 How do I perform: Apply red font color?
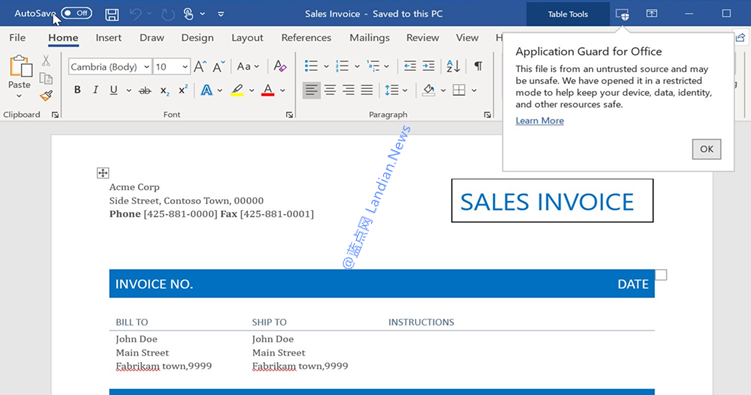click(268, 90)
